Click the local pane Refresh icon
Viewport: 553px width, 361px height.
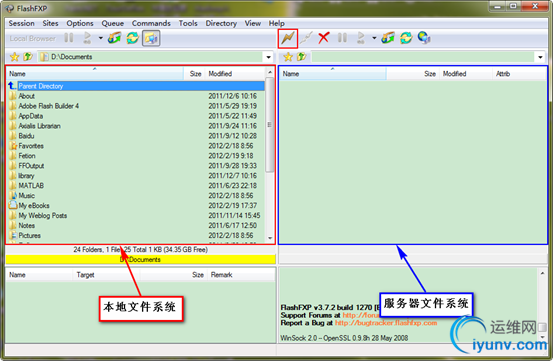click(x=133, y=38)
